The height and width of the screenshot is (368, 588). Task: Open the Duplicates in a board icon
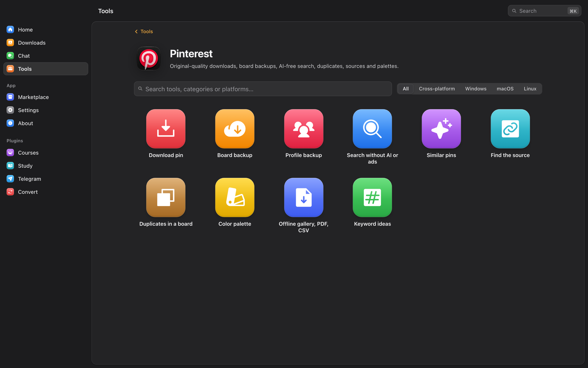(166, 197)
